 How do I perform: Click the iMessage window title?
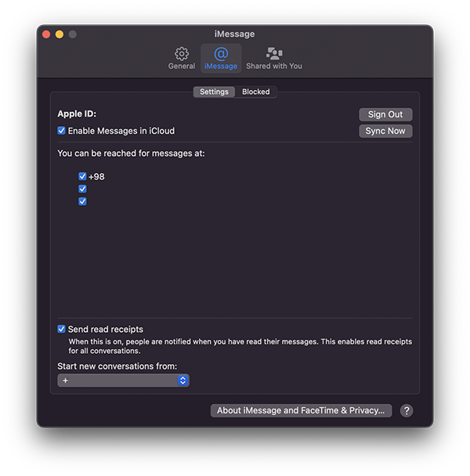point(234,34)
